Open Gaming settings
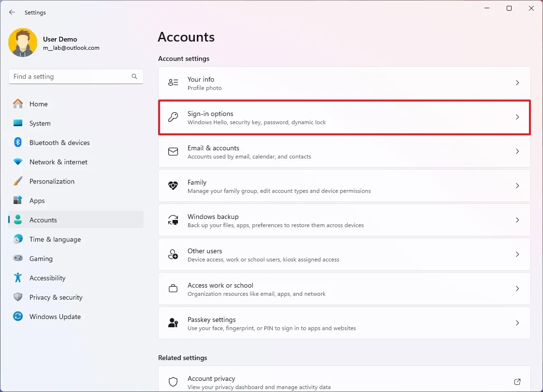 click(x=41, y=259)
